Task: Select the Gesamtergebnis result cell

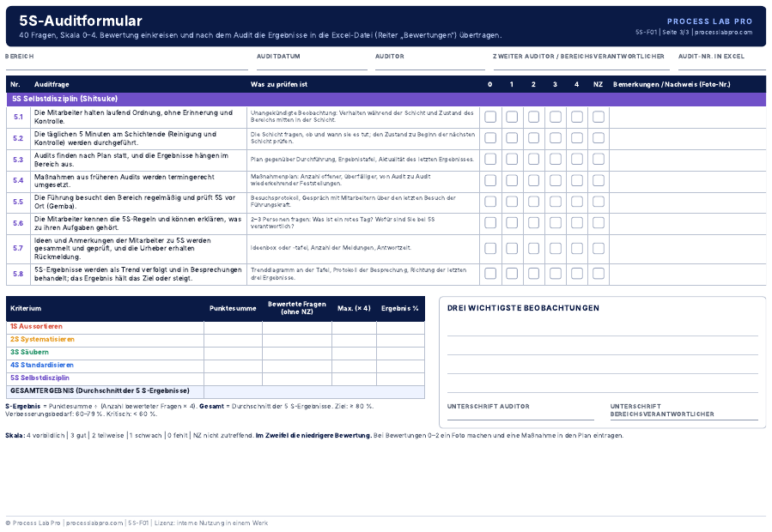Action: click(314, 392)
